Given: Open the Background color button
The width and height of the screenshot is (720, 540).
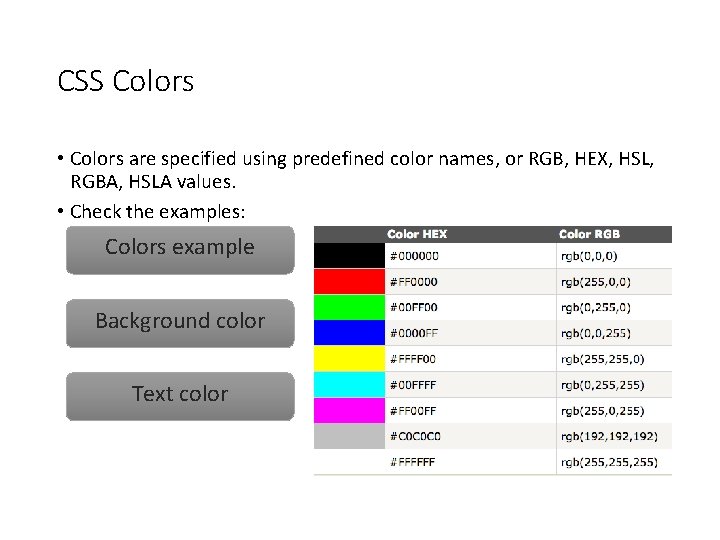Looking at the screenshot, I should [180, 322].
